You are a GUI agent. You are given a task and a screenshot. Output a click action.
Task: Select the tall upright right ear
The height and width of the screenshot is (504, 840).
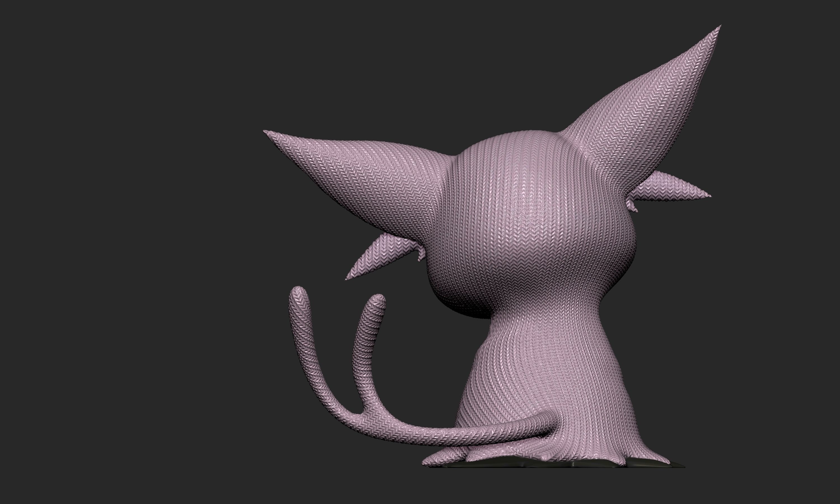642,112
